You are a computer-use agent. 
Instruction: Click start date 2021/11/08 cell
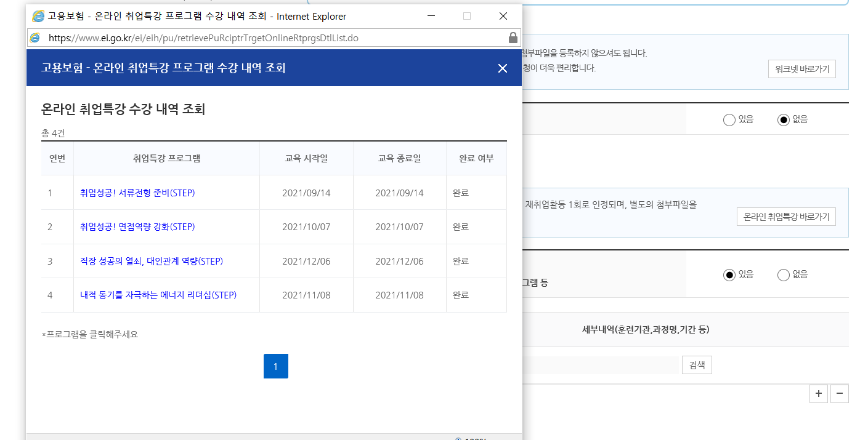306,295
